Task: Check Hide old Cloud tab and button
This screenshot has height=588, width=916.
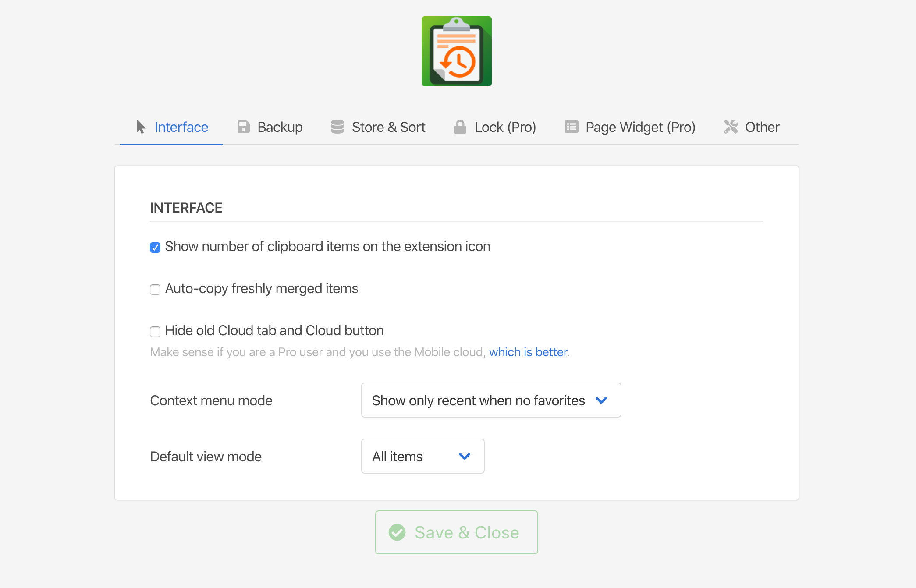Action: 155,332
